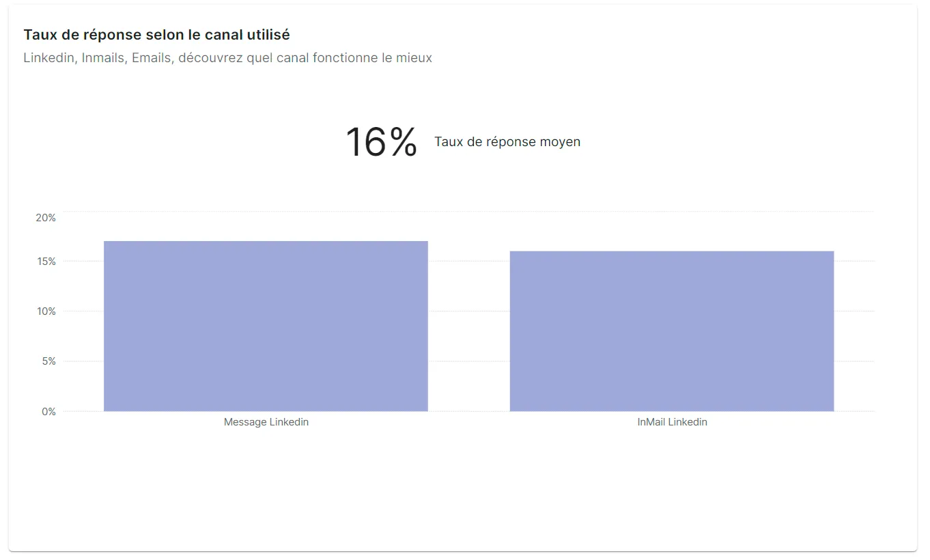Click the empty gap between the two bars
This screenshot has height=560, width=930.
point(468,328)
